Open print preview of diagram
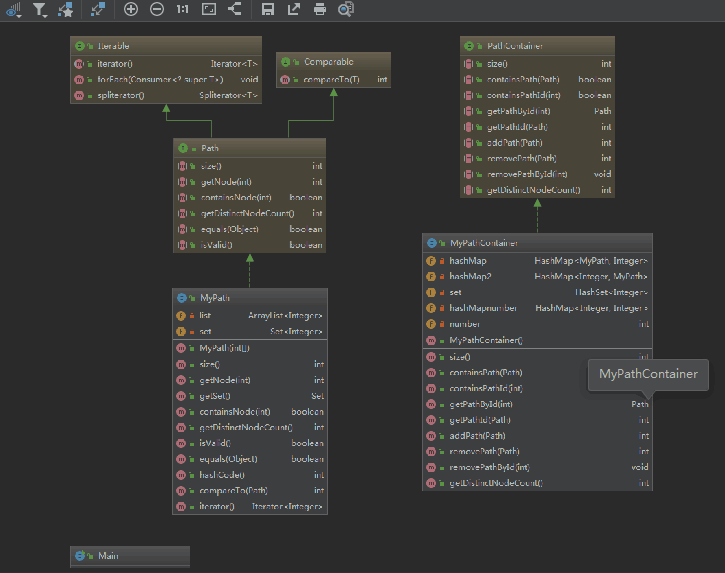725x573 pixels. click(345, 9)
